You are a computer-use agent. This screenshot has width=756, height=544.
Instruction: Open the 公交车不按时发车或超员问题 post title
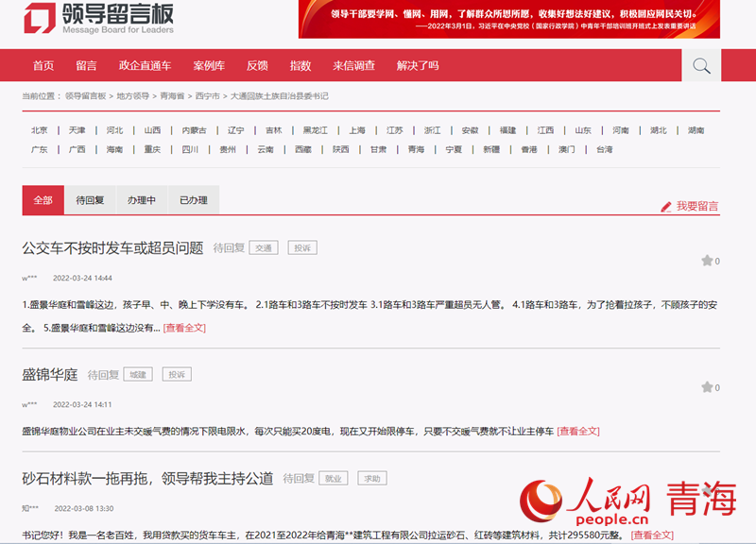pyautogui.click(x=112, y=248)
